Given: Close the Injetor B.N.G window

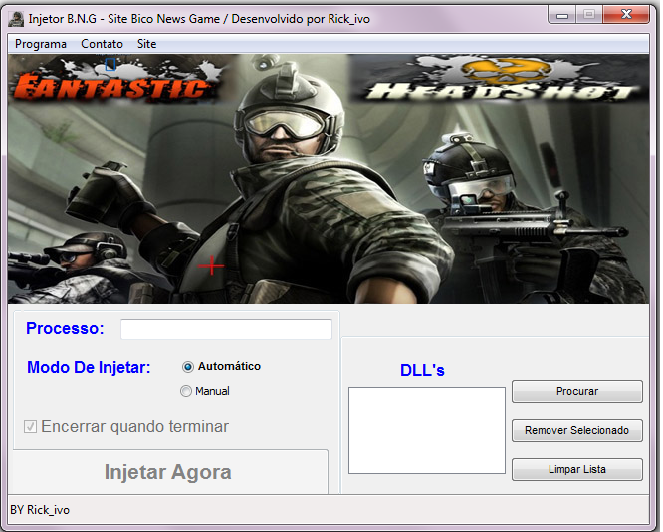Looking at the screenshot, I should tap(626, 15).
